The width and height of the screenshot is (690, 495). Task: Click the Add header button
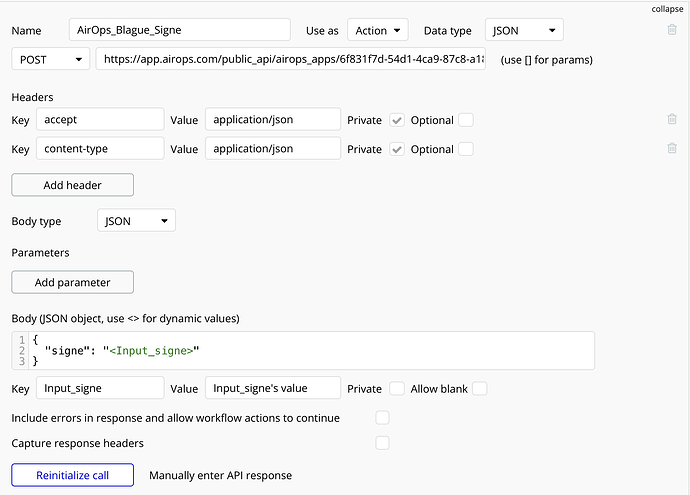coord(72,185)
